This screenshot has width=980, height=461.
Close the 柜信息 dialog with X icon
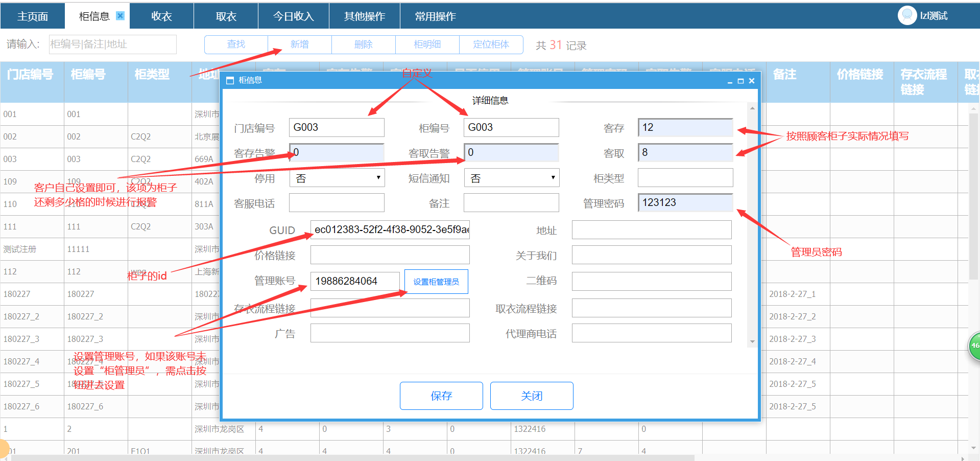tap(752, 81)
